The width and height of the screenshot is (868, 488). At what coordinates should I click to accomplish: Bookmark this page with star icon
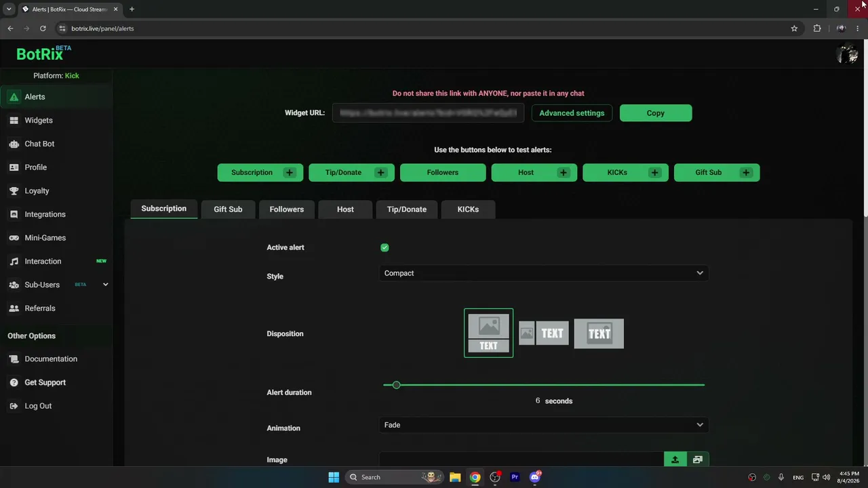coord(794,28)
